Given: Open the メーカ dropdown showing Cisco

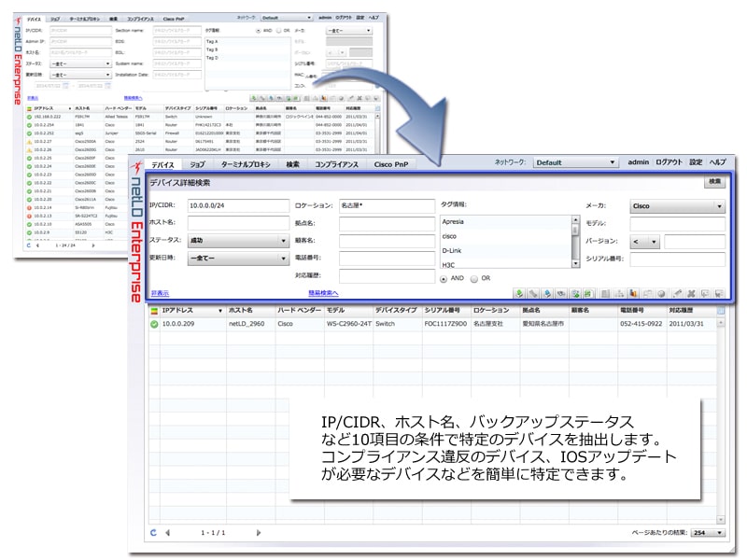Looking at the screenshot, I should (x=677, y=206).
